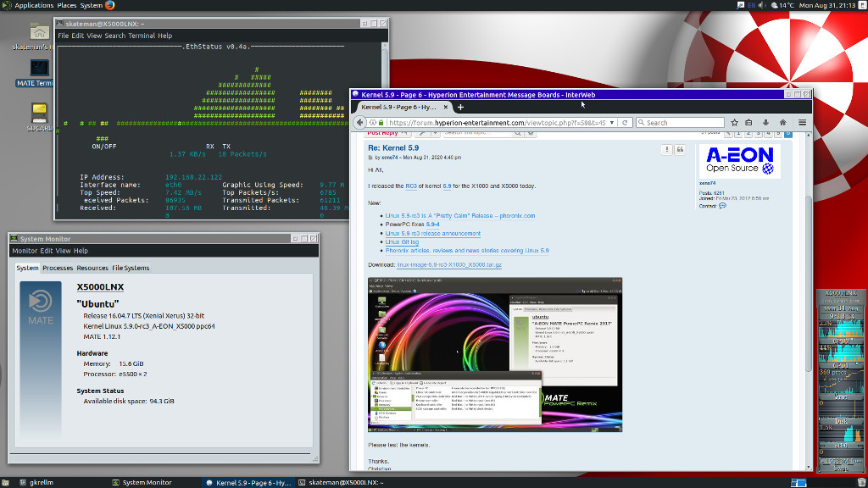Go back using browser back arrow
This screenshot has height=488, width=868.
point(359,123)
